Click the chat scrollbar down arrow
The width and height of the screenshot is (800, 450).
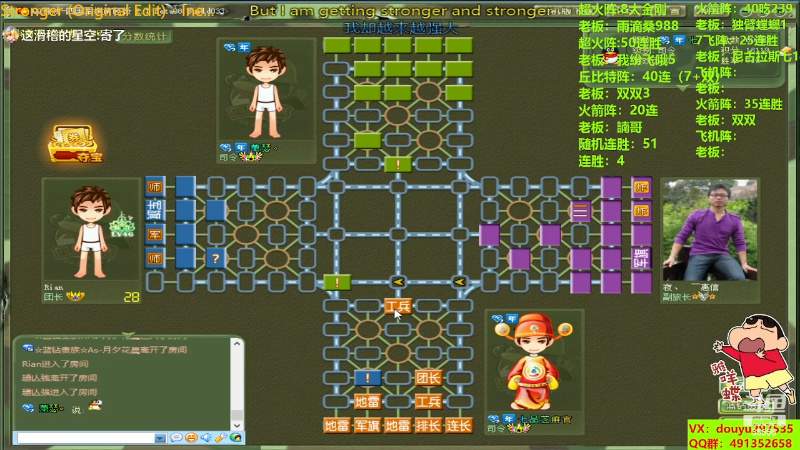click(237, 425)
